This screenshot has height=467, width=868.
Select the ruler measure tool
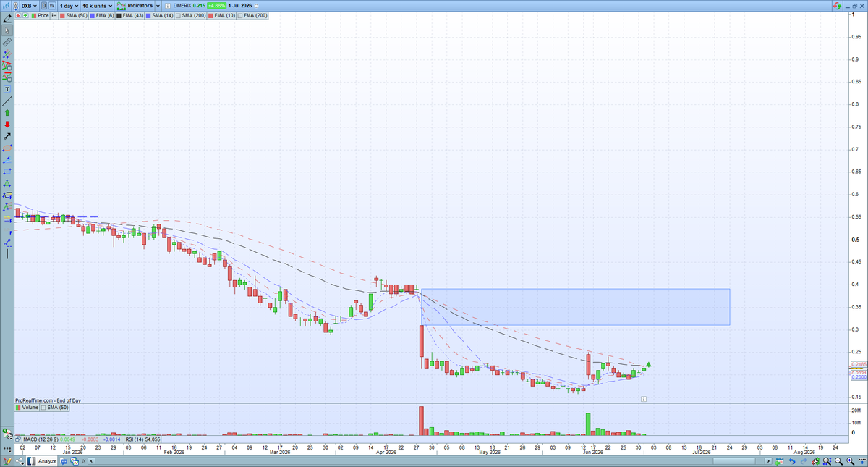coord(7,42)
